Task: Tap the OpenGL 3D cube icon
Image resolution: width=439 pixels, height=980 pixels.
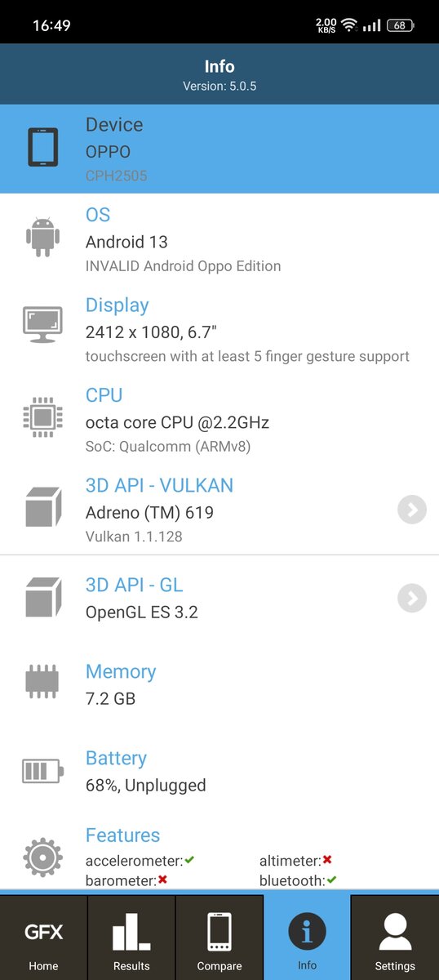Action: click(x=43, y=597)
